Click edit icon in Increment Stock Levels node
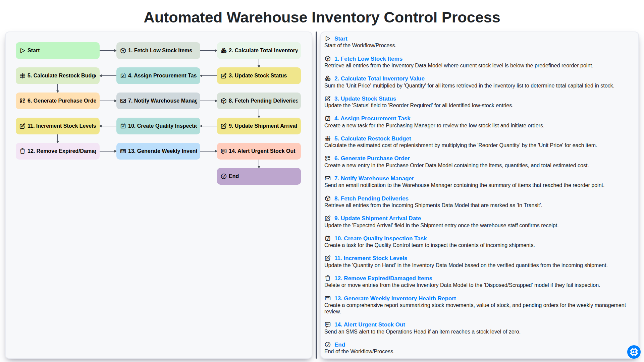Screen dimensions: 644x362 pyautogui.click(x=22, y=126)
